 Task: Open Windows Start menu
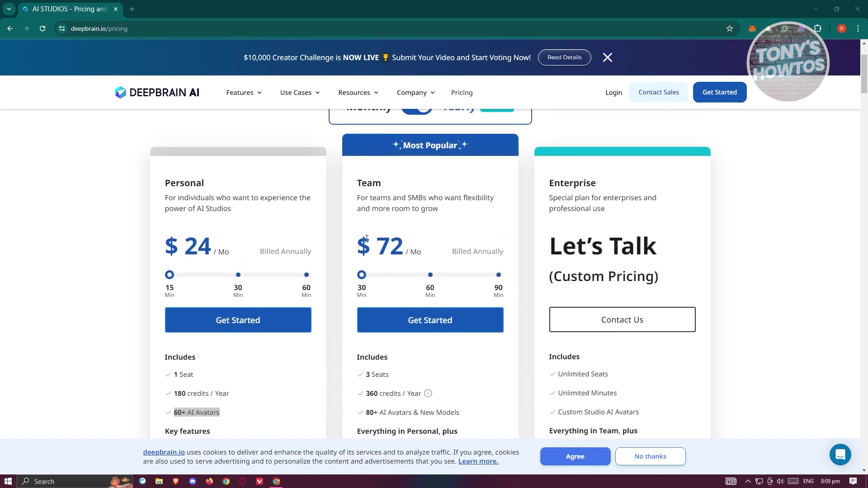point(8,481)
